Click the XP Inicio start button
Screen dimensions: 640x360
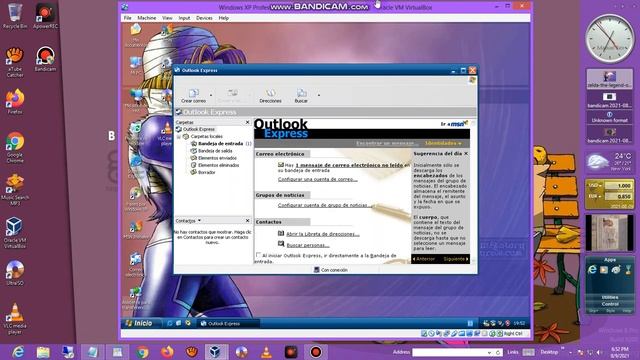click(x=139, y=323)
